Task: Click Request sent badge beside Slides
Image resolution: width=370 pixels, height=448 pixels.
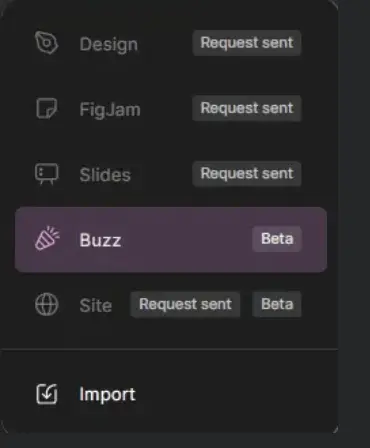Action: 247,173
